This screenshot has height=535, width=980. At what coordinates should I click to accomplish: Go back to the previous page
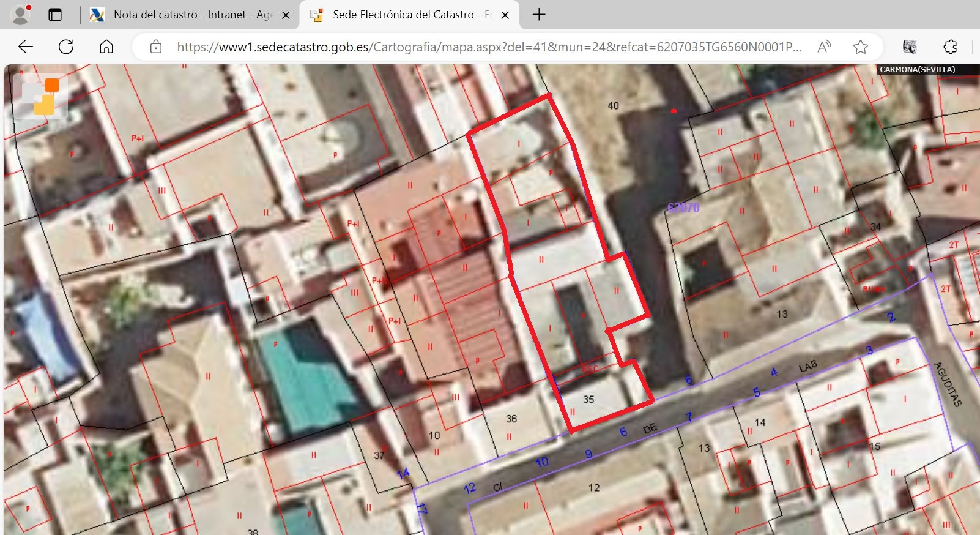click(26, 47)
